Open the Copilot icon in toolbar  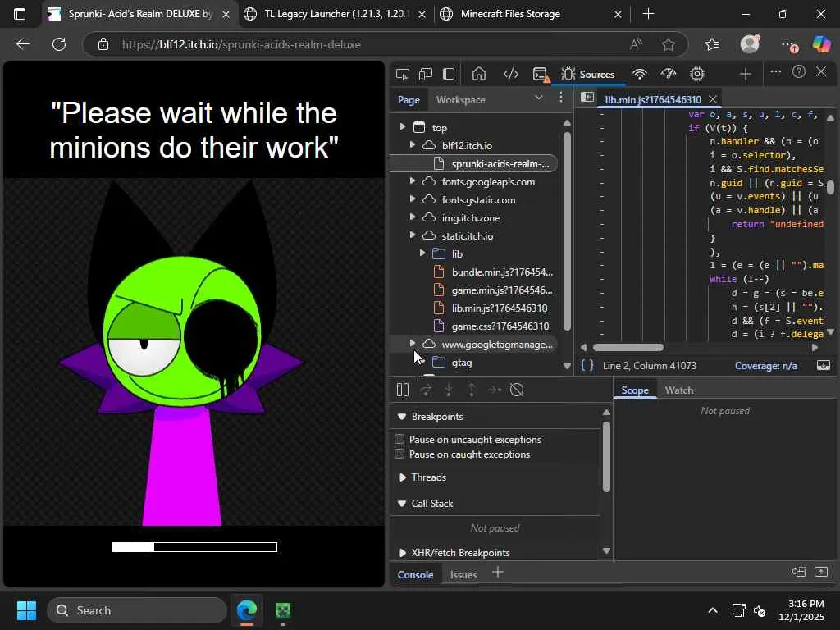tap(820, 44)
